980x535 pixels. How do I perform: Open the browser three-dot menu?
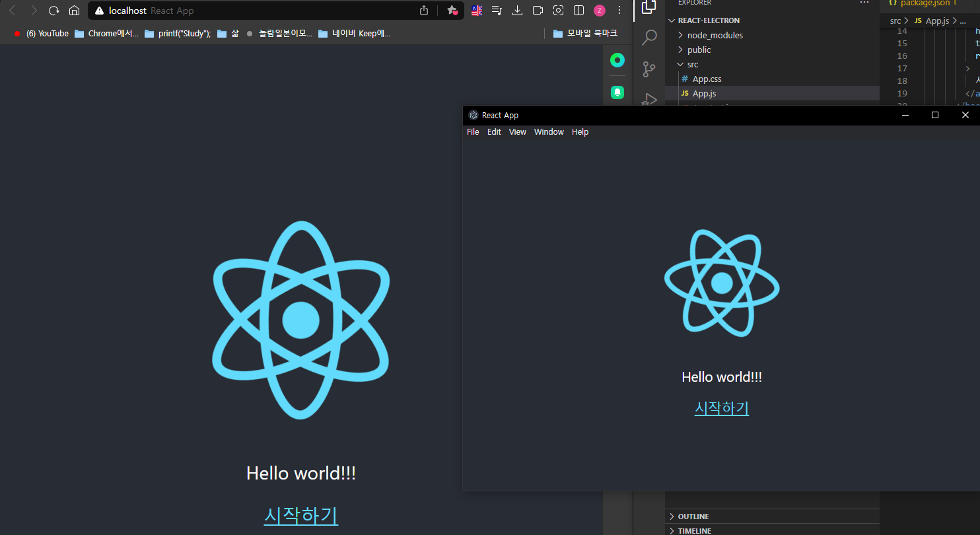click(x=619, y=11)
